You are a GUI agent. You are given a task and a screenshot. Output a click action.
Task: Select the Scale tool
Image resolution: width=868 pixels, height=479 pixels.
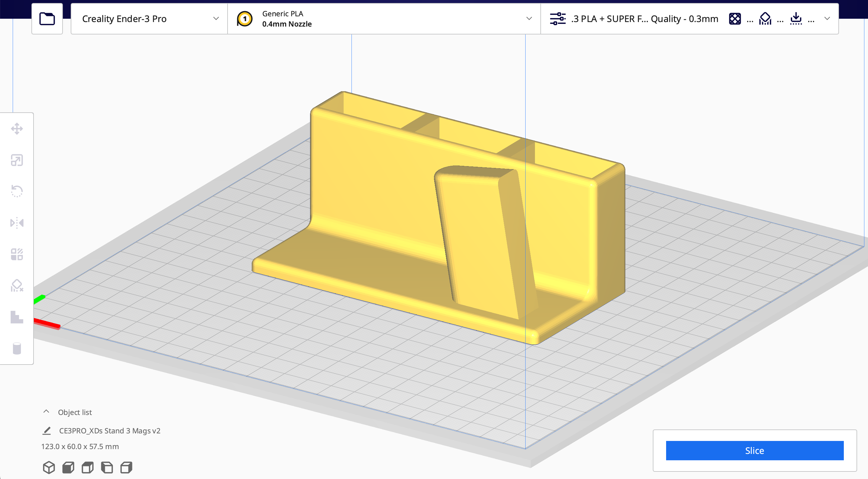[x=17, y=160]
